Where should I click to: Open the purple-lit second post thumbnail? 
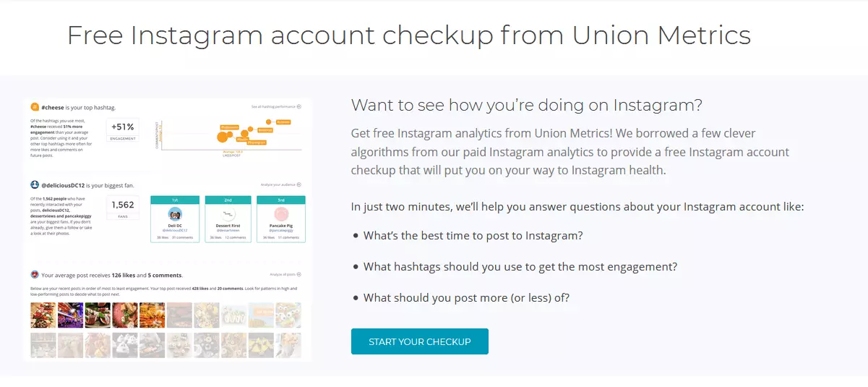(x=70, y=315)
